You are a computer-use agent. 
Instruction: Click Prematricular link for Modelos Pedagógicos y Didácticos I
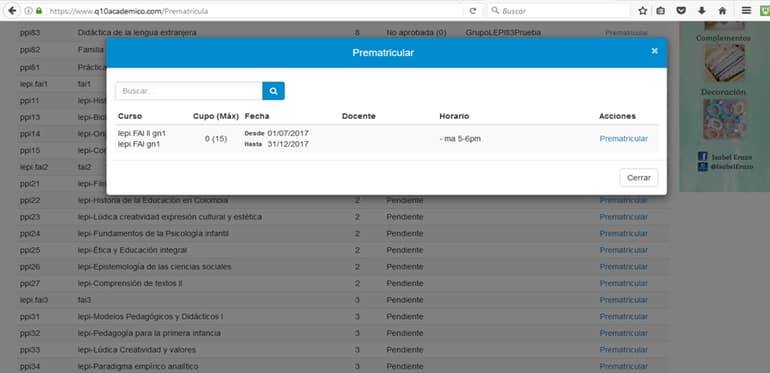tap(624, 317)
